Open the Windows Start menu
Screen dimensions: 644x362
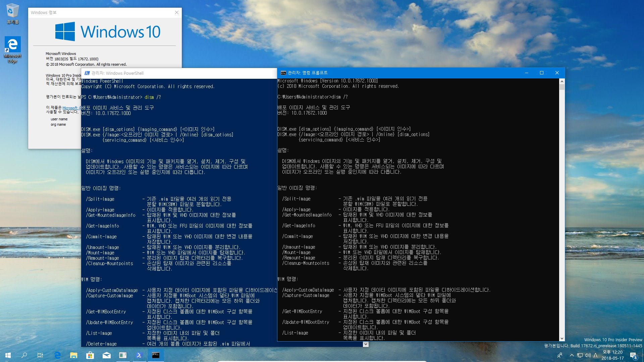8,355
